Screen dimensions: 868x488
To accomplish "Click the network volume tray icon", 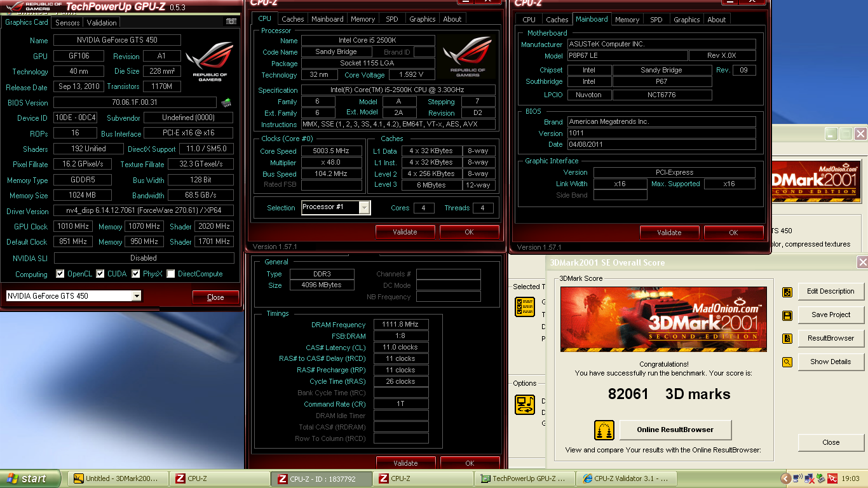I will coord(798,478).
